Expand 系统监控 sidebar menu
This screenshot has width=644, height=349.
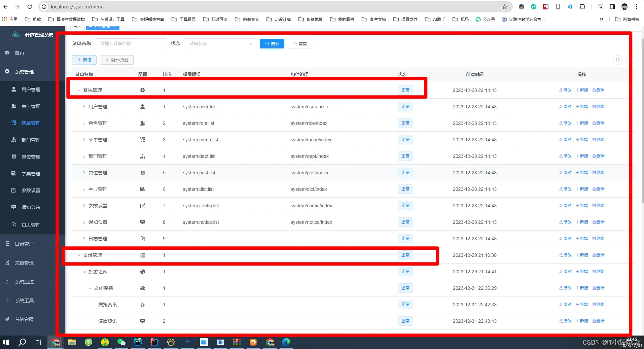24,282
